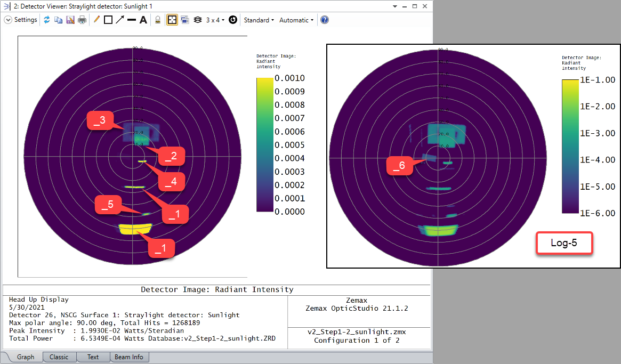Click the Update refresh arrows icon
The width and height of the screenshot is (621, 364).
point(47,20)
